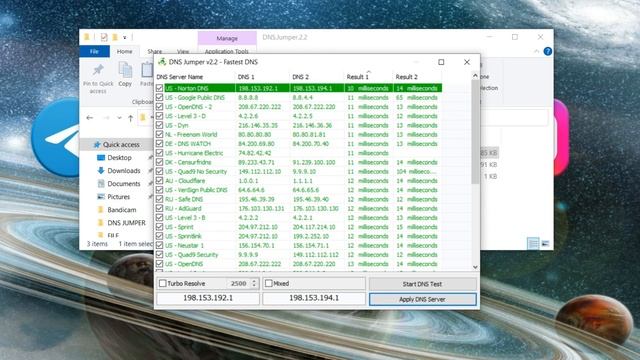This screenshot has width=640, height=360.
Task: Uncheck the US - Dyn checkbox
Action: point(159,125)
